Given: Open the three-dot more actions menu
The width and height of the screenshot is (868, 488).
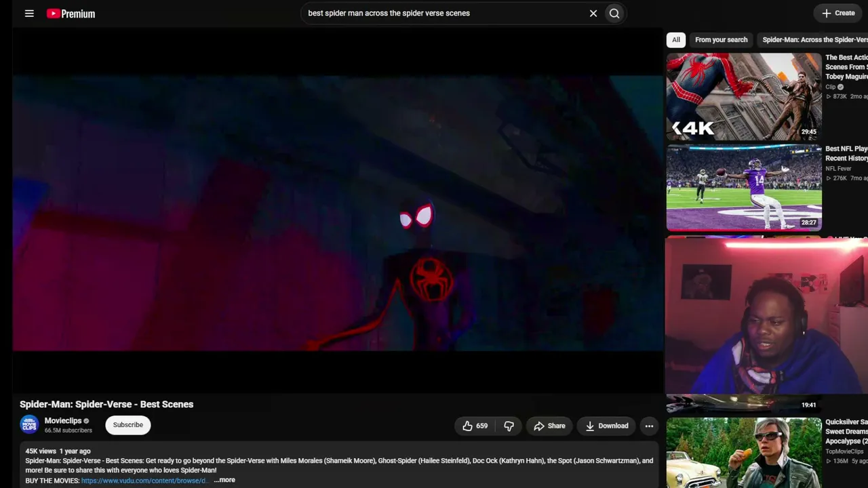Looking at the screenshot, I should [649, 426].
